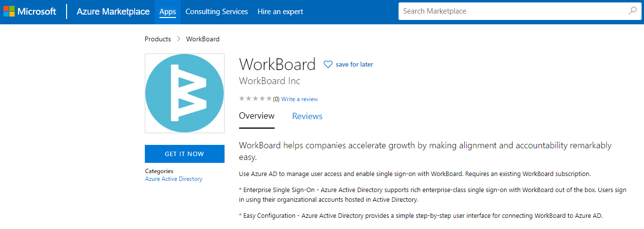Open Write a review link
This screenshot has width=644, height=229.
(299, 99)
